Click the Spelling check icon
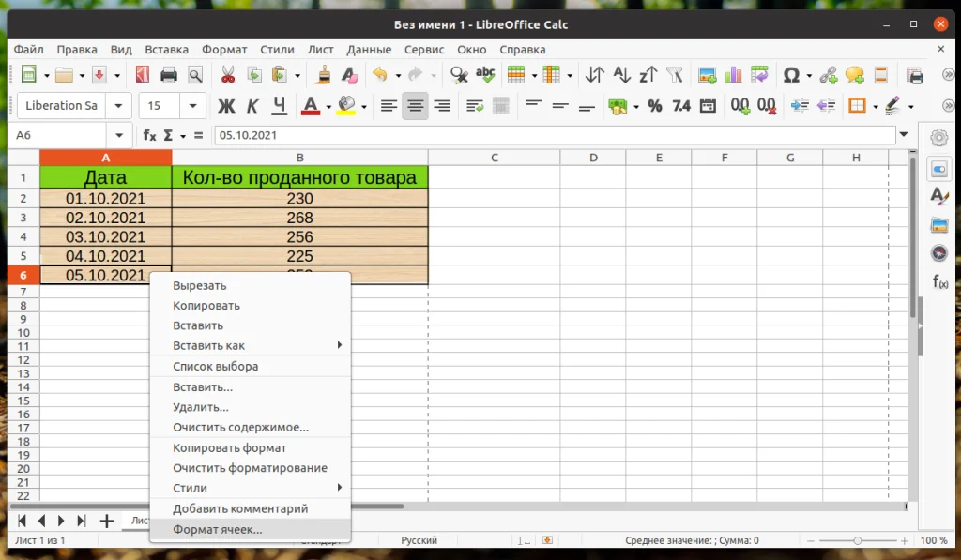 pyautogui.click(x=485, y=75)
